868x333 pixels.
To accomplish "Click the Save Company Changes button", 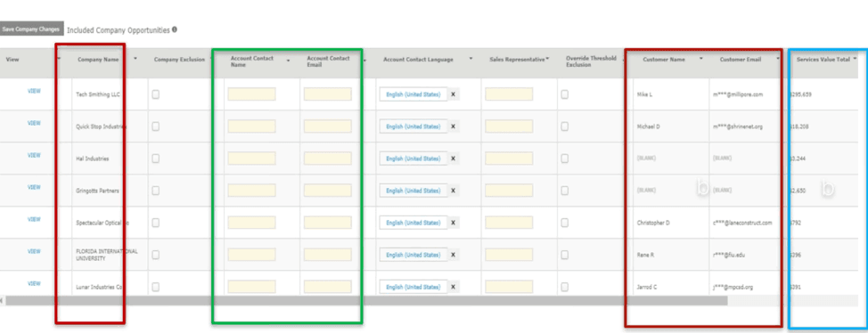I will tap(31, 29).
